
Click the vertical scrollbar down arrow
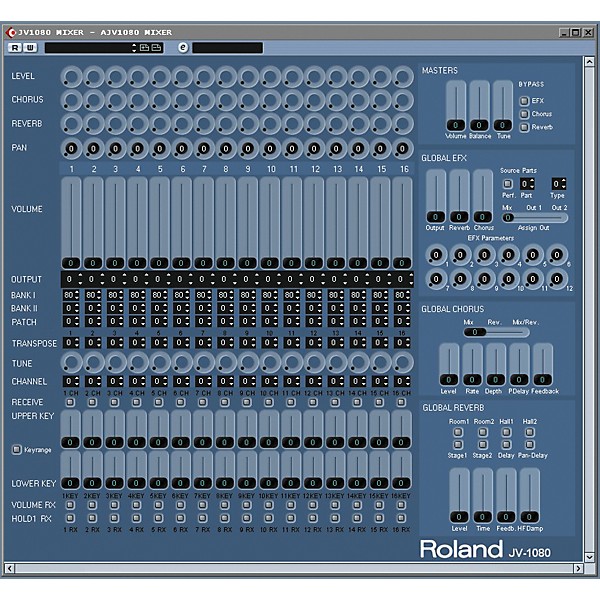click(589, 557)
